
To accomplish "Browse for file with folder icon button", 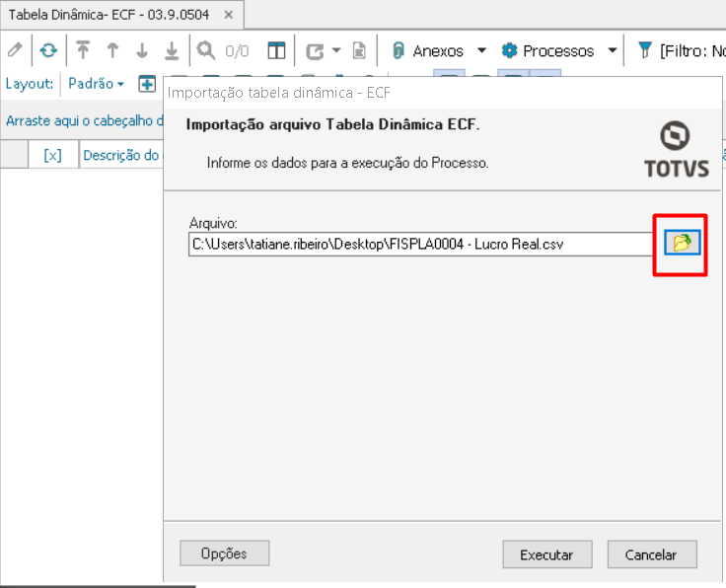I will pos(682,242).
